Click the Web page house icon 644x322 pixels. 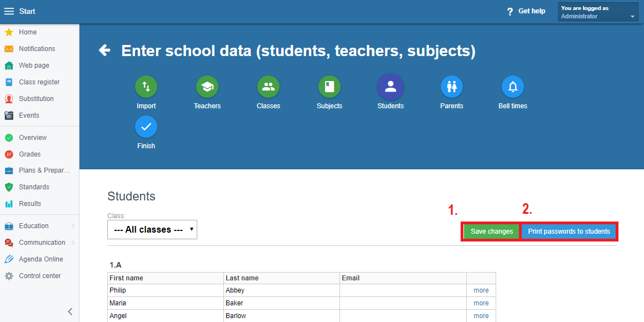(x=9, y=66)
